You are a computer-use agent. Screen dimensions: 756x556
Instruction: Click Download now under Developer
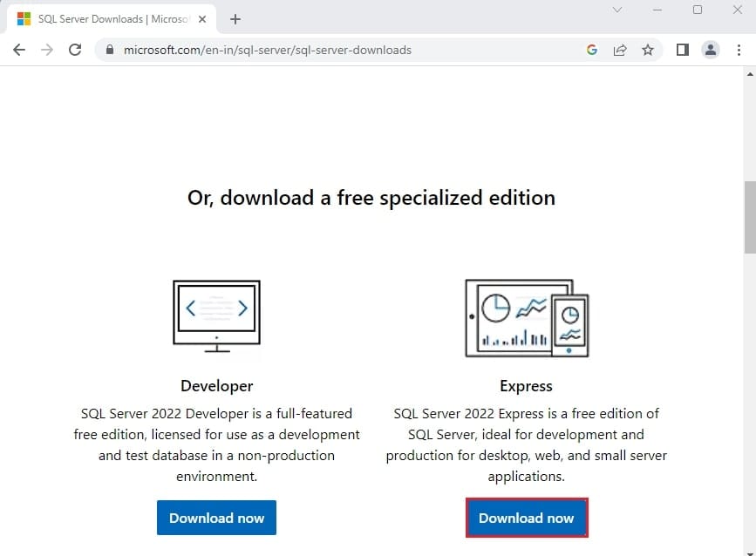[216, 518]
